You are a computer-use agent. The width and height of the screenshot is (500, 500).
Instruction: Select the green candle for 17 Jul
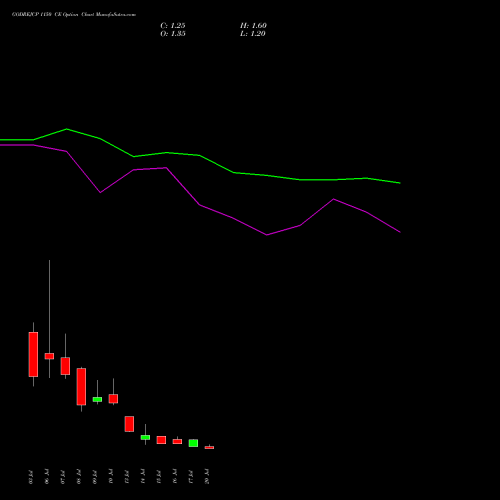193,443
